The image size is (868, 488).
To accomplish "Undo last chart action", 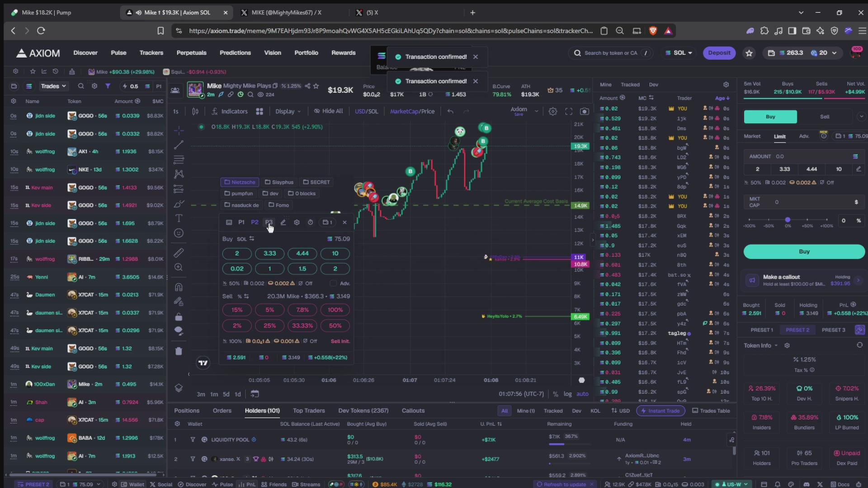I will coord(450,111).
